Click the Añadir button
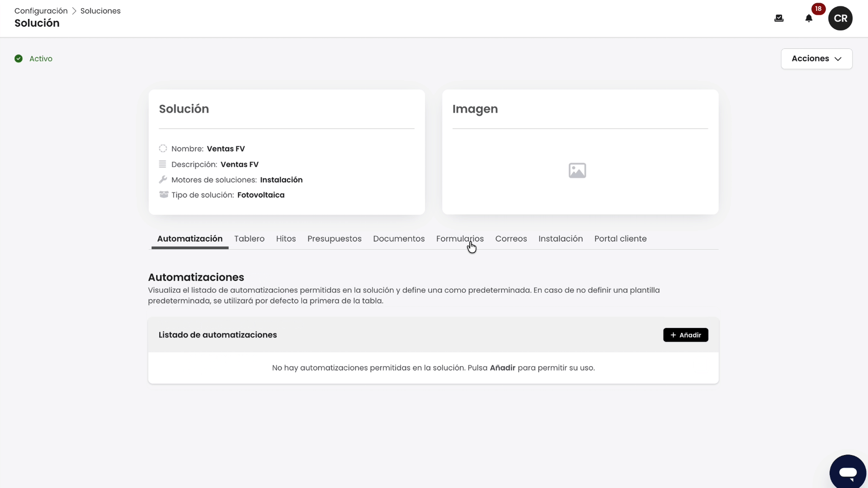868x488 pixels. point(685,335)
